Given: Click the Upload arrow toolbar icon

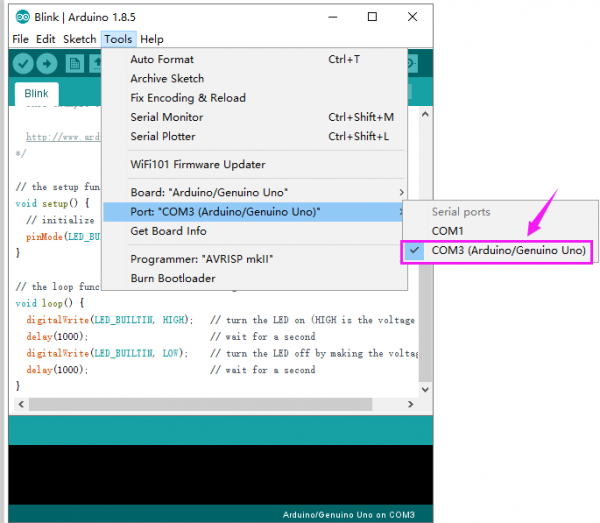Looking at the screenshot, I should pos(47,64).
